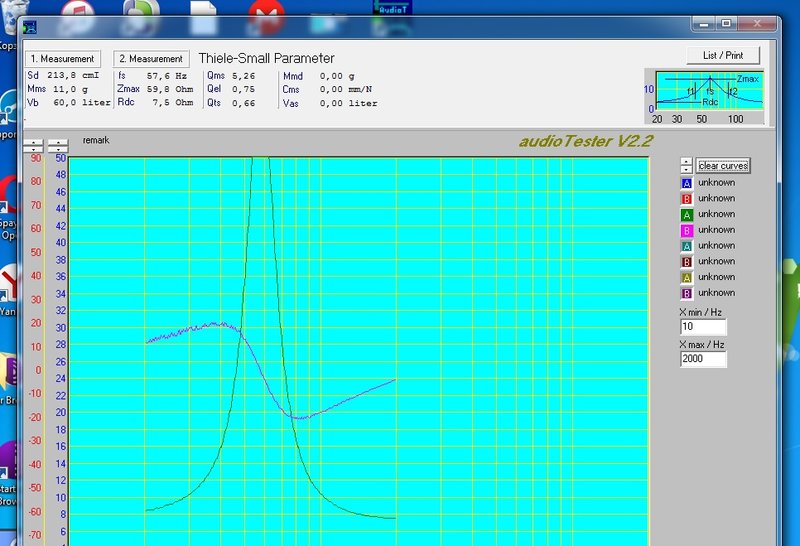Screen dimensions: 800x546
Task: Click the X max / Hz input field
Action: pyautogui.click(x=703, y=359)
